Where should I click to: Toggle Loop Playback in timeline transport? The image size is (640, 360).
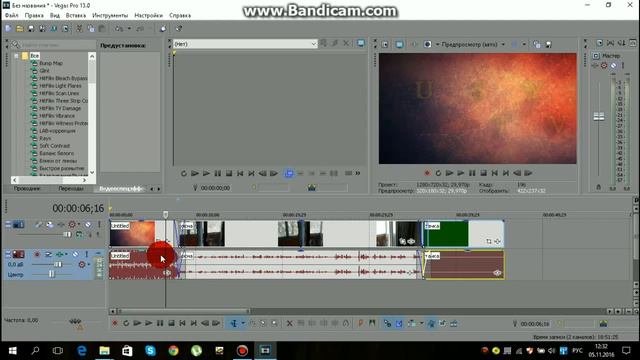click(x=126, y=323)
